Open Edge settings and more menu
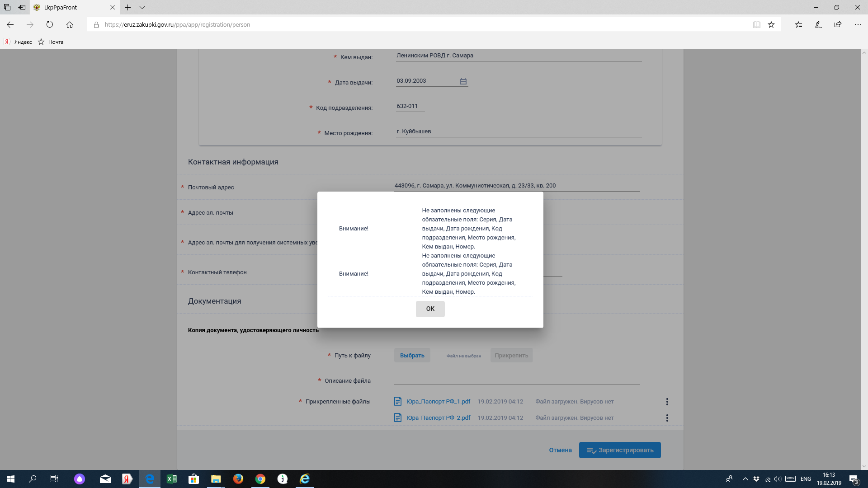 pos(858,25)
